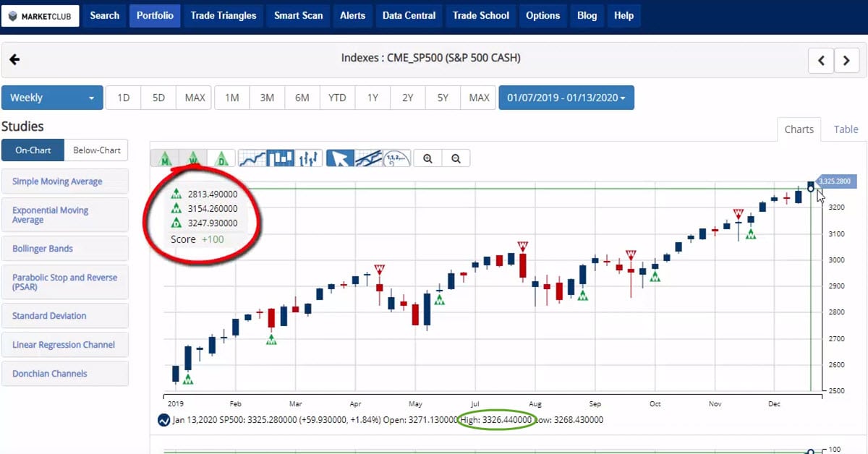Select the trend line drawing tool

click(x=368, y=158)
